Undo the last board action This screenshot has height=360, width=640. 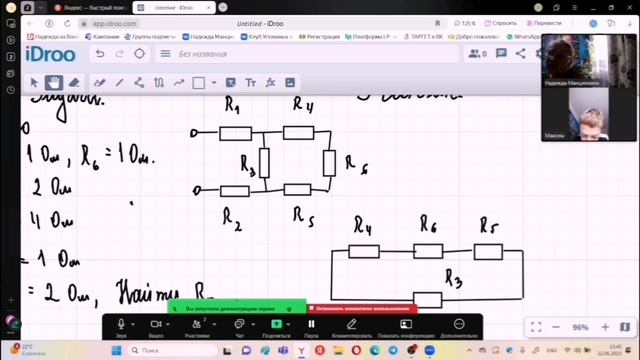(100, 54)
